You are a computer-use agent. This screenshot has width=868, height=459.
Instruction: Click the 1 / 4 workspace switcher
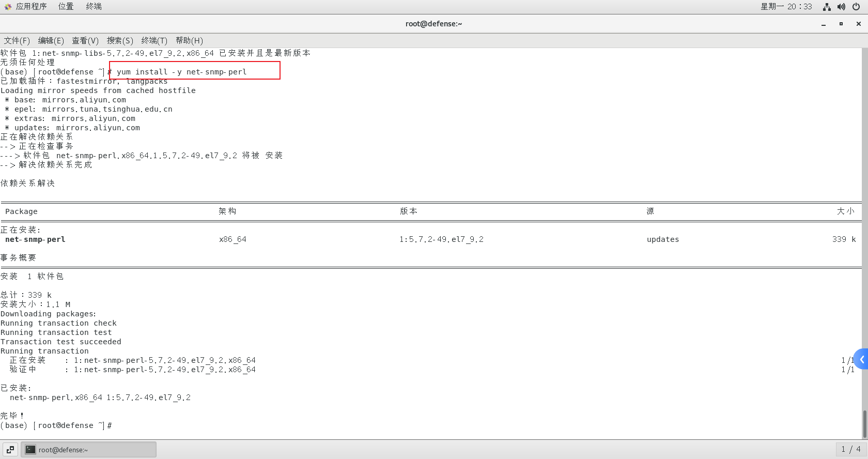pos(851,450)
